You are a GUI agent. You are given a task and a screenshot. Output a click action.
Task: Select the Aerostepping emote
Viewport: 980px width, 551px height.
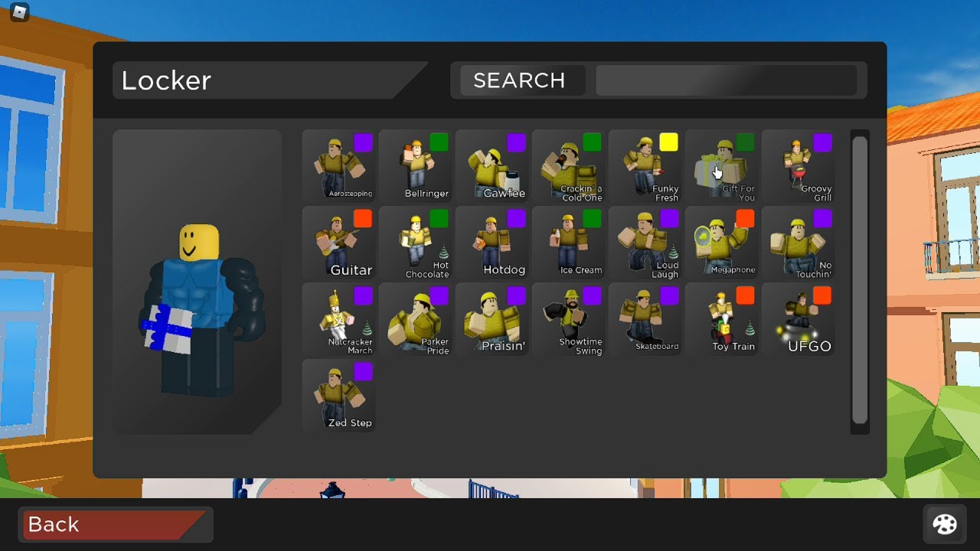[339, 166]
